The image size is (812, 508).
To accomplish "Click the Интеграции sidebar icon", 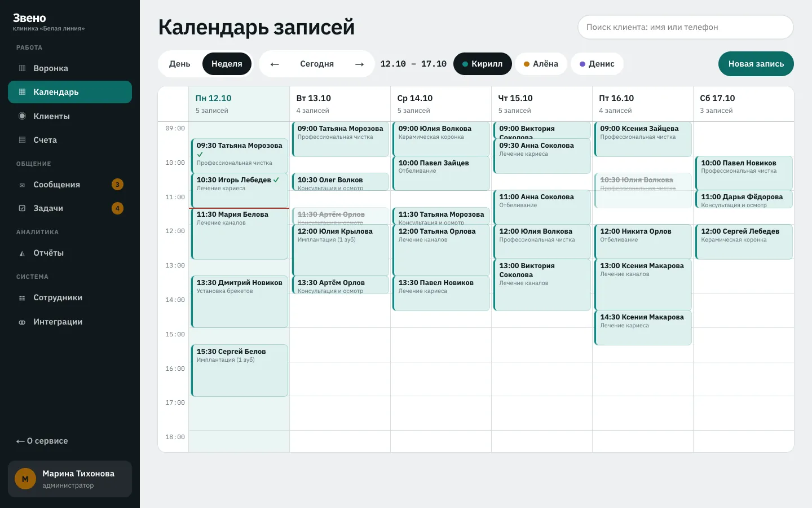I will pyautogui.click(x=22, y=322).
